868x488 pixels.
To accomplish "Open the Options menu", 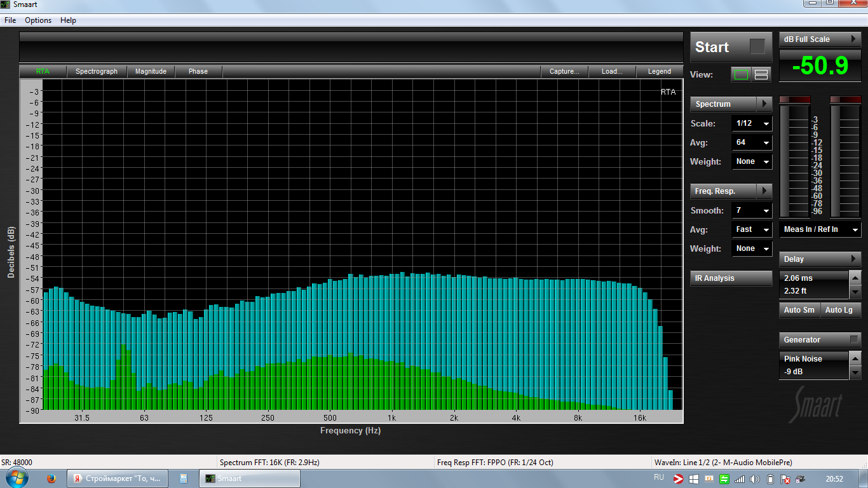I will 38,20.
